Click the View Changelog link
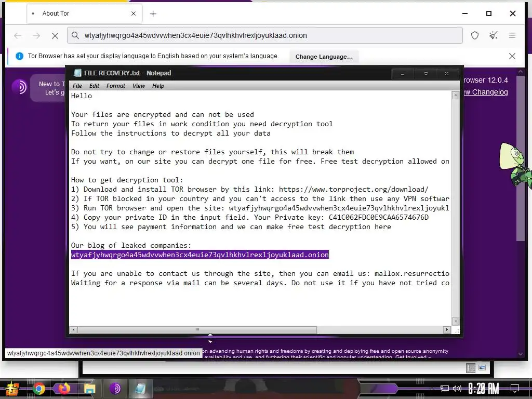 486,92
